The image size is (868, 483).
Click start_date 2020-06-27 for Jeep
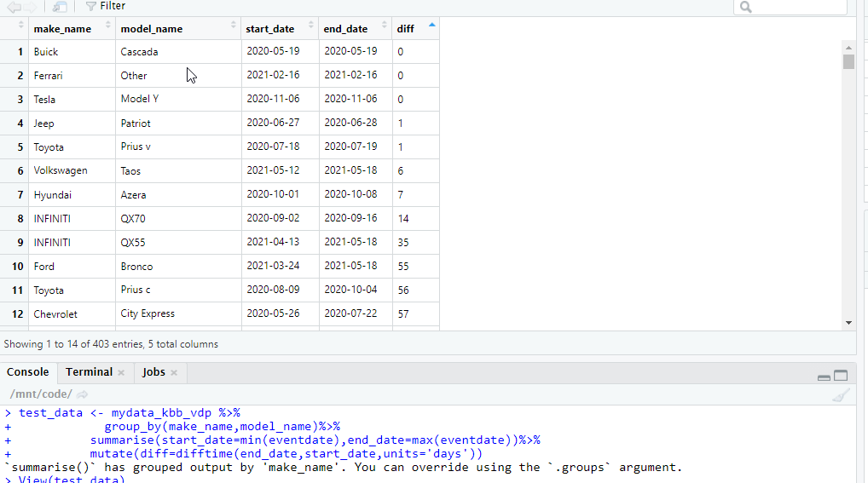281,123
